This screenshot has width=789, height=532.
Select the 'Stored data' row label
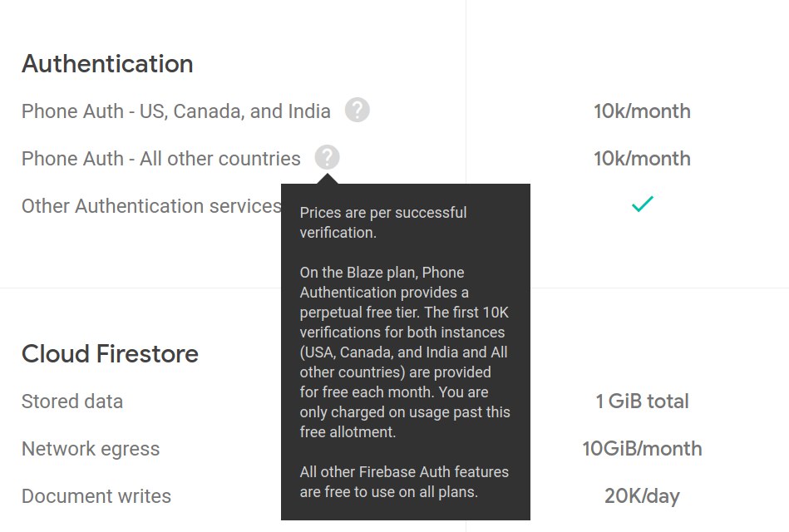72,401
